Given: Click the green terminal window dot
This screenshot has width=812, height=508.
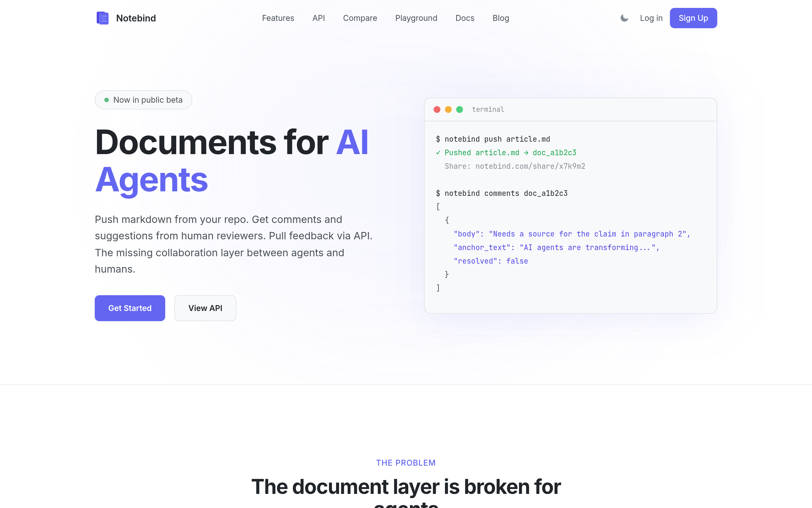Looking at the screenshot, I should click(x=460, y=110).
